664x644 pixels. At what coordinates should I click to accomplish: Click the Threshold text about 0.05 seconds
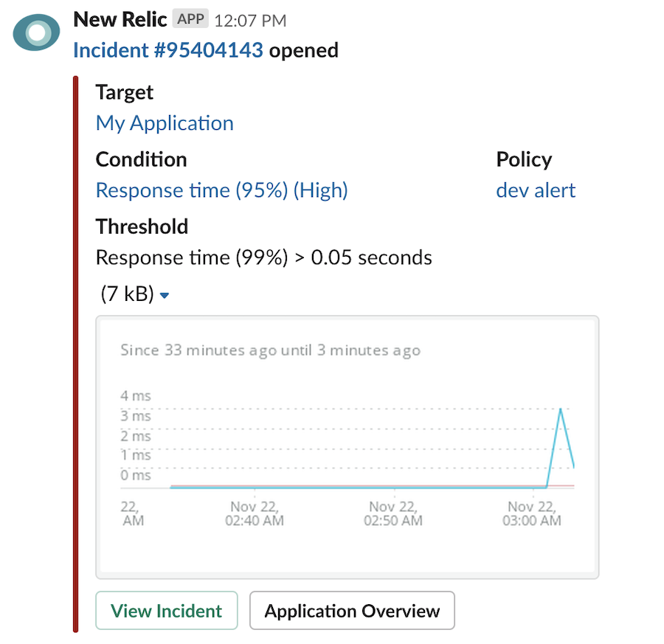pos(263,257)
